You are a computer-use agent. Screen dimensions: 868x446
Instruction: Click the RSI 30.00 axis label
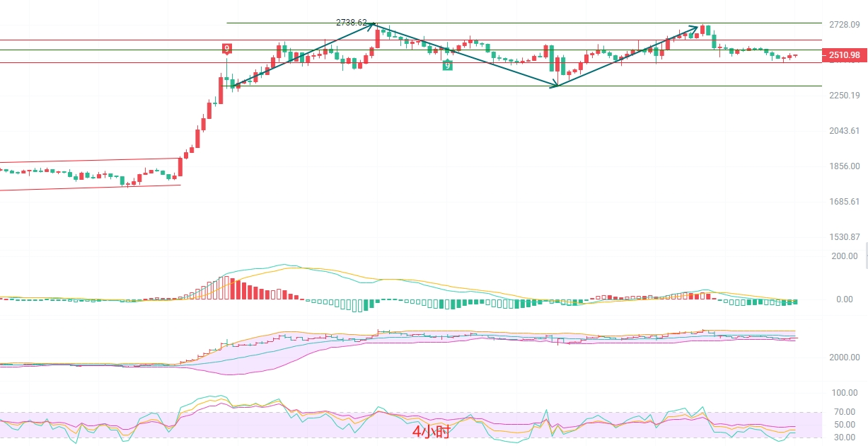click(x=845, y=438)
